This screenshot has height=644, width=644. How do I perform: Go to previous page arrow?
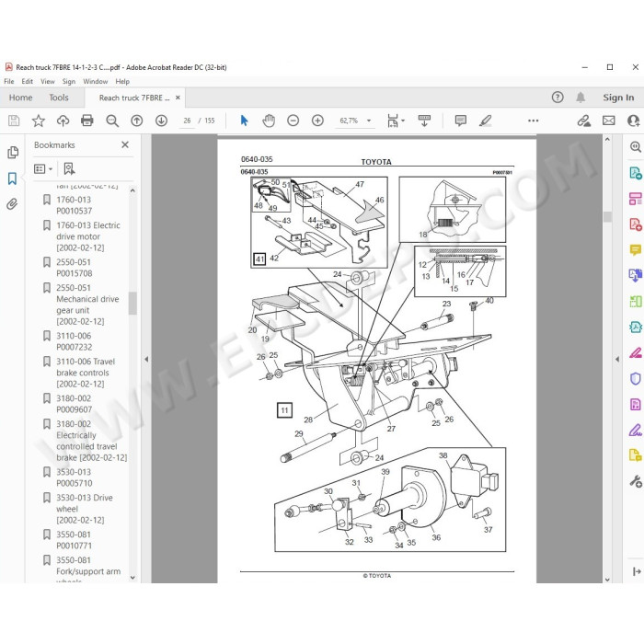point(137,121)
